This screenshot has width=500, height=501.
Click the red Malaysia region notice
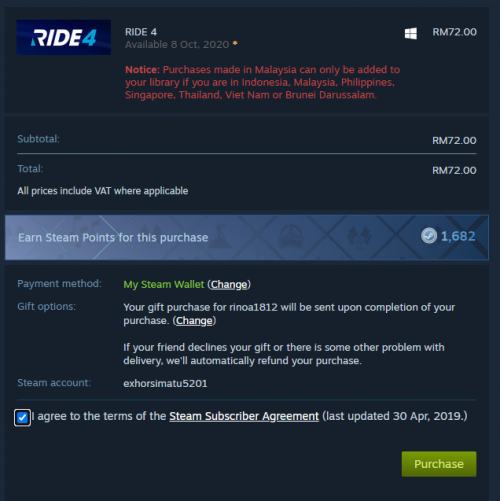tap(263, 82)
